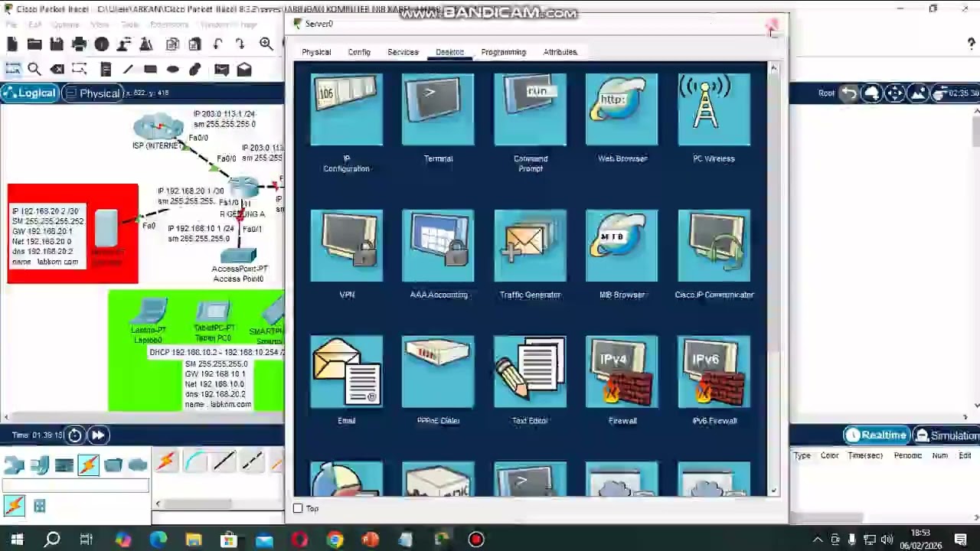The height and width of the screenshot is (551, 980).
Task: Open Cisco IP Communicator app
Action: coord(714,245)
